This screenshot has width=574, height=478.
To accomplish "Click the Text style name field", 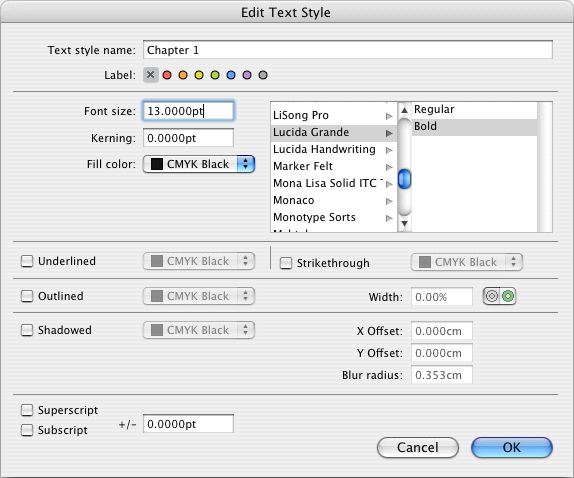I will (348, 50).
